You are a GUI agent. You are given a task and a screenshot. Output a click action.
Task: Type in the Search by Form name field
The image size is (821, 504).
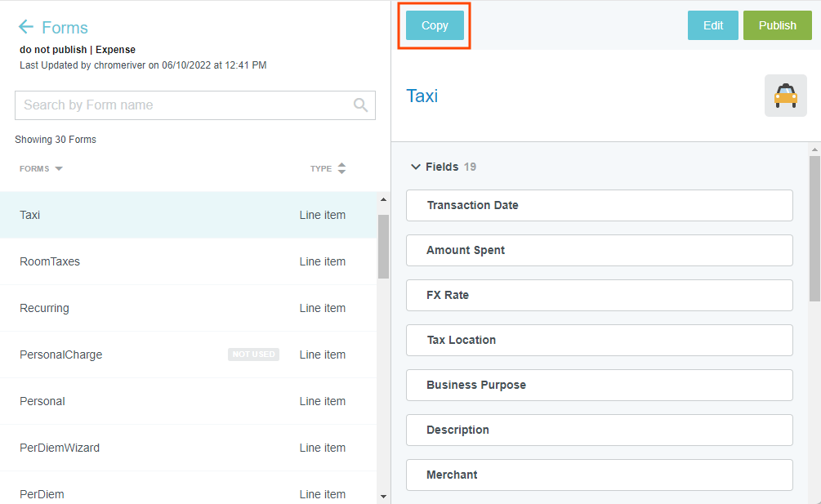click(184, 105)
